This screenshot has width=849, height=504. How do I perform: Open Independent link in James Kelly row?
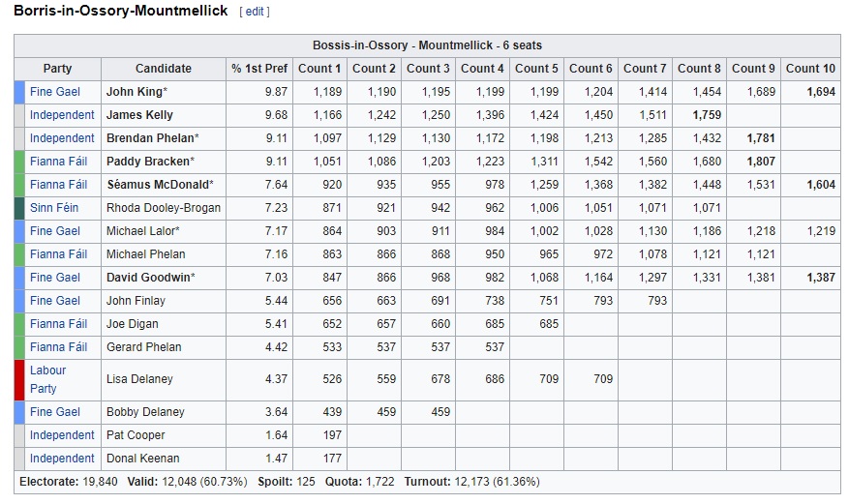coord(62,115)
